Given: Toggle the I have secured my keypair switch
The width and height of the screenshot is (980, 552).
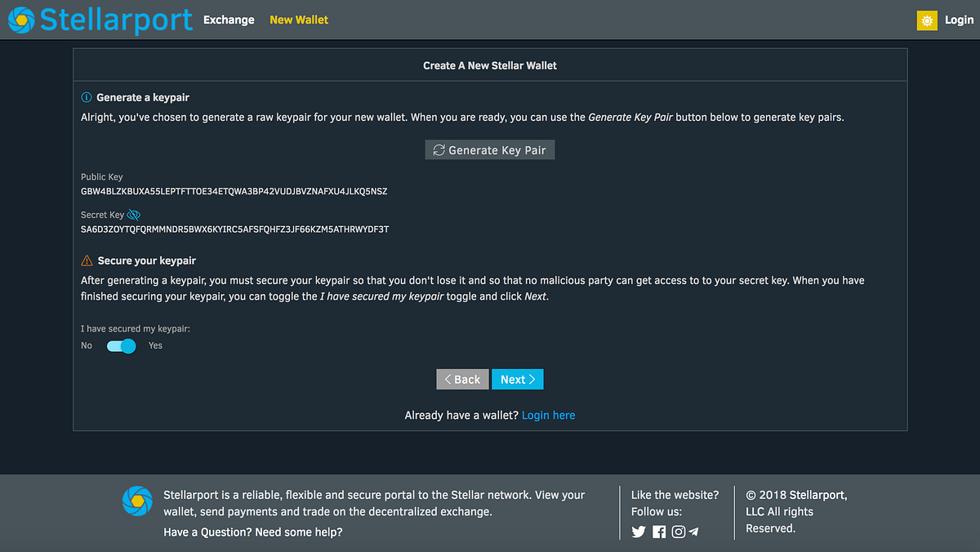Looking at the screenshot, I should tap(121, 345).
